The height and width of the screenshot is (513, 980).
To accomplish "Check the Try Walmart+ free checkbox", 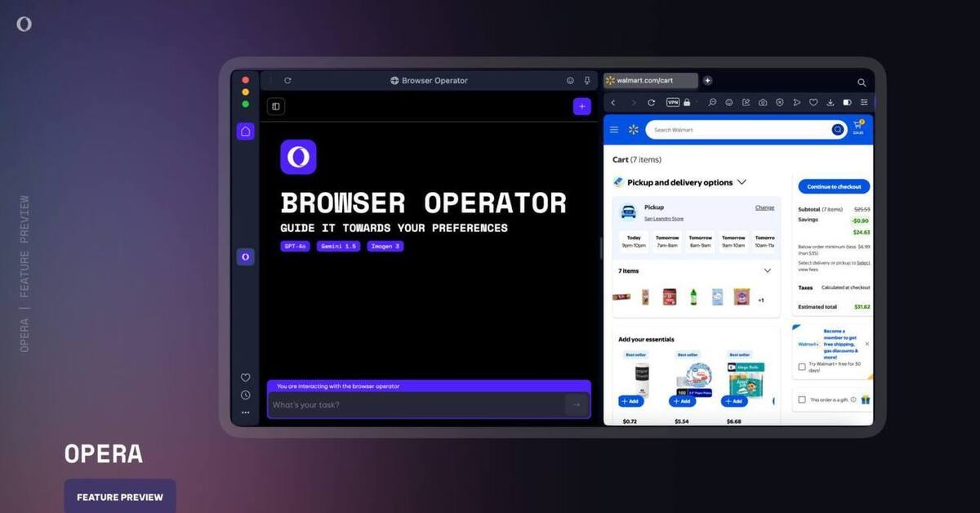I will (x=802, y=367).
